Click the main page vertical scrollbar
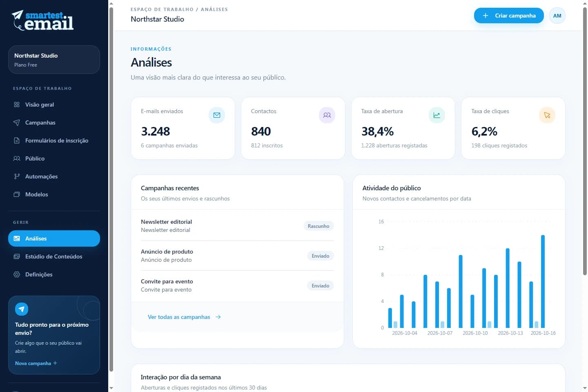Screen dimensions: 588x392 pos(585,141)
